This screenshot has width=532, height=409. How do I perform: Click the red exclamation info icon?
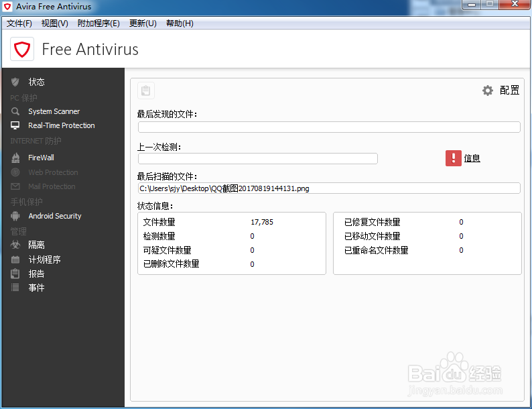point(454,158)
